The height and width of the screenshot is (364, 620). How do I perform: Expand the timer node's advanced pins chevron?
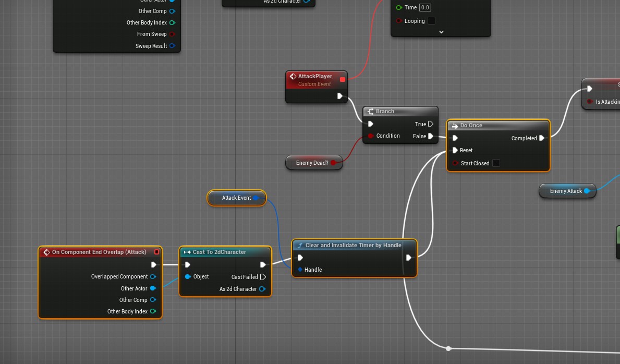click(x=441, y=32)
